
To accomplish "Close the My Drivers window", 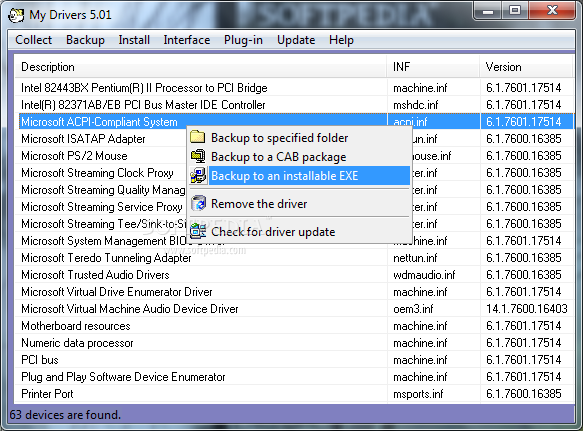I will [552, 11].
